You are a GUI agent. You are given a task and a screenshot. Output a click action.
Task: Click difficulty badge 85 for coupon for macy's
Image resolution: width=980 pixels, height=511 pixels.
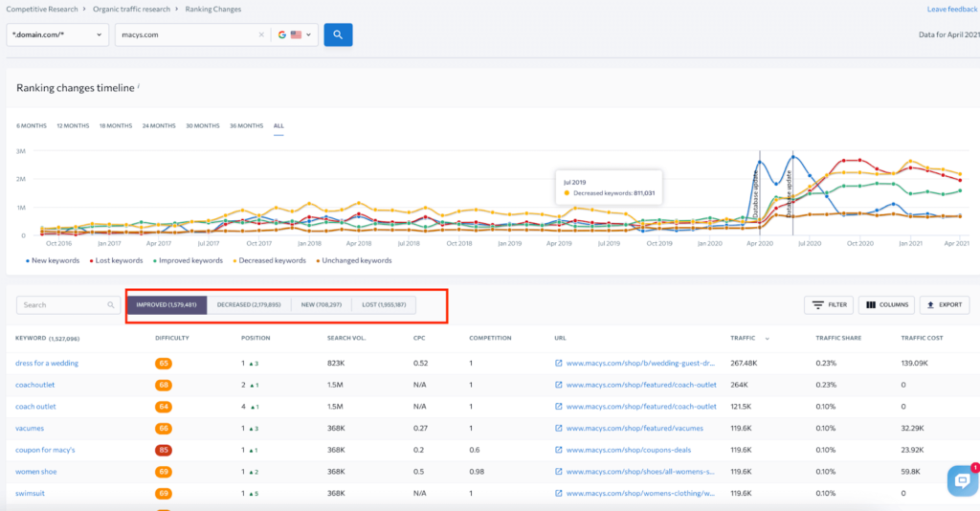163,450
